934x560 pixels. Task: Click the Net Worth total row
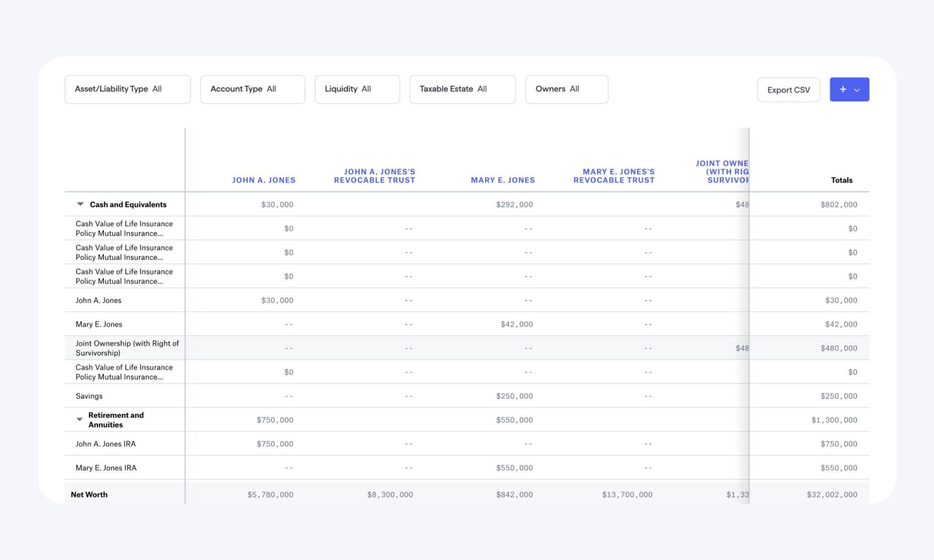tap(89, 494)
